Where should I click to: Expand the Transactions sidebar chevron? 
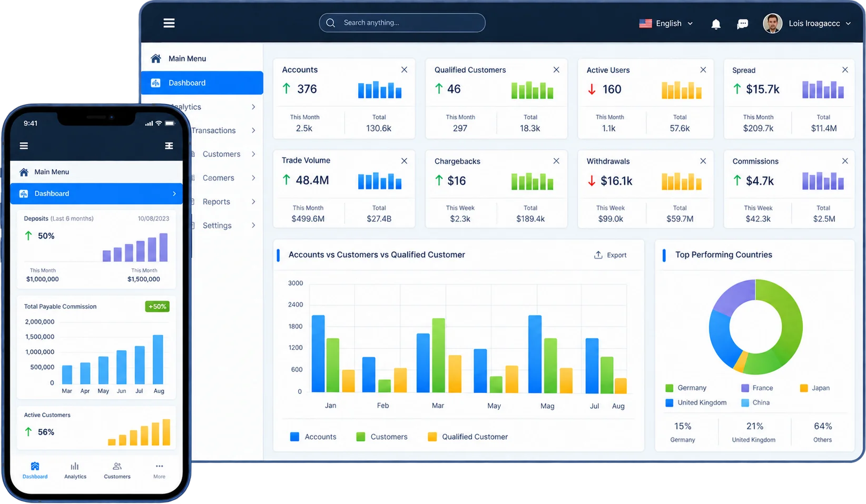click(x=253, y=131)
